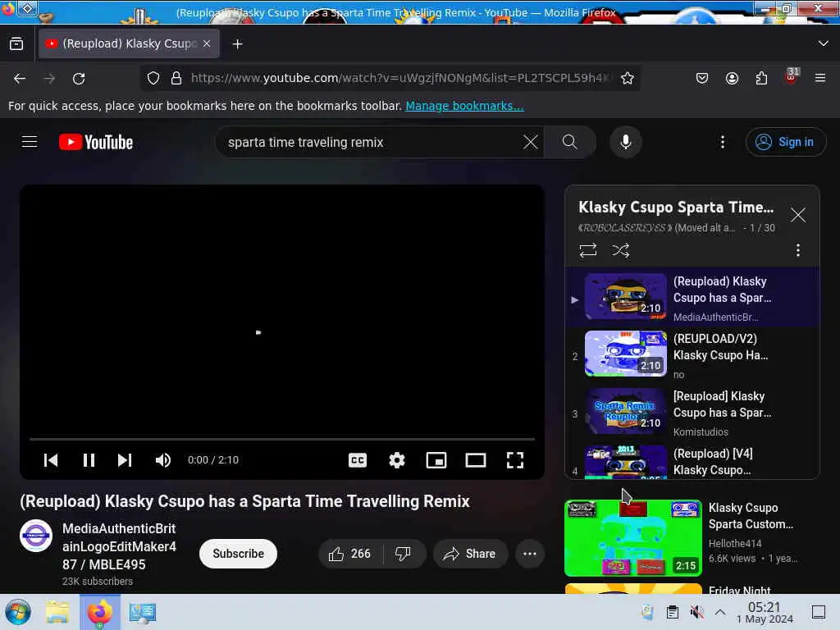This screenshot has width=840, height=630.
Task: Enable miniplayer mode
Action: click(436, 460)
